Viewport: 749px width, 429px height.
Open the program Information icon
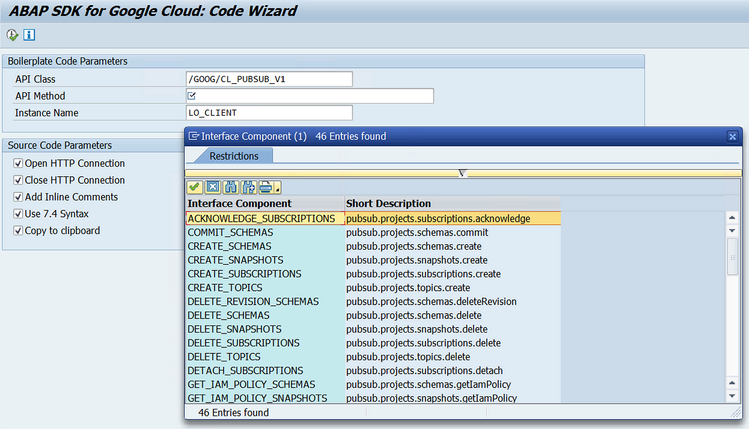tap(29, 35)
